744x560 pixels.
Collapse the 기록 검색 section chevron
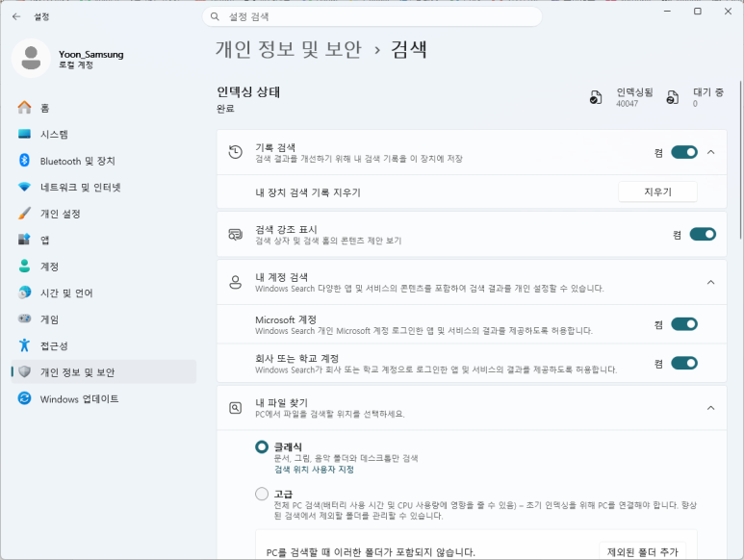click(710, 152)
